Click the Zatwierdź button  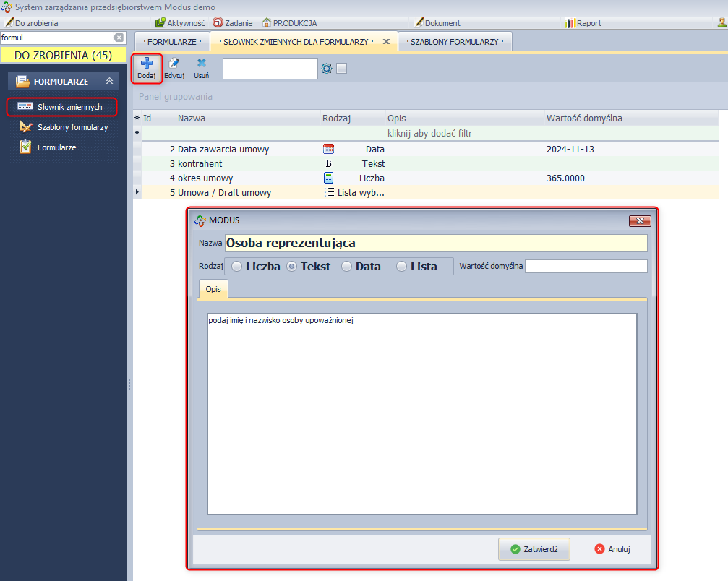coord(534,549)
